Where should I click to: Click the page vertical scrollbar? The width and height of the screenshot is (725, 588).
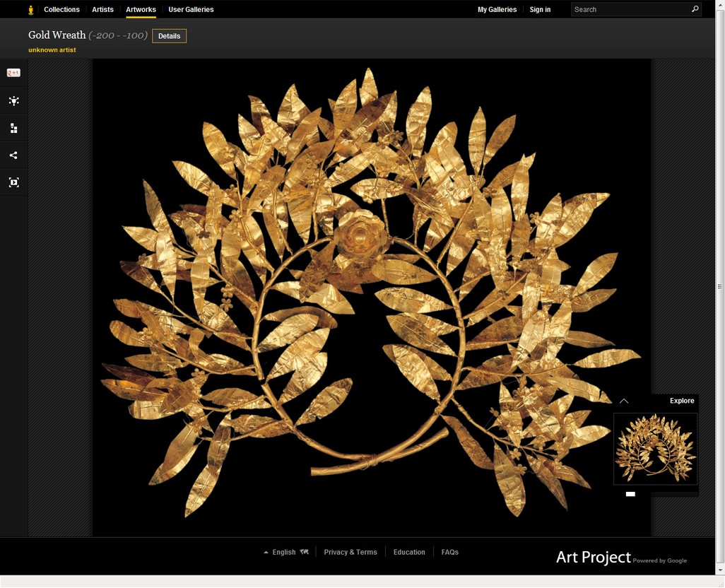coord(720,287)
